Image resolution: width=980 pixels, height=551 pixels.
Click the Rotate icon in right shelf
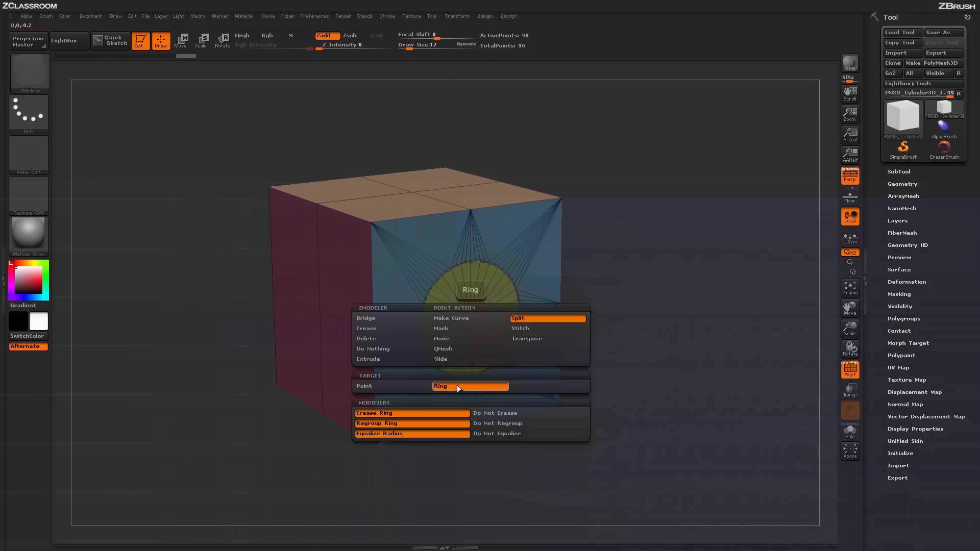(850, 349)
